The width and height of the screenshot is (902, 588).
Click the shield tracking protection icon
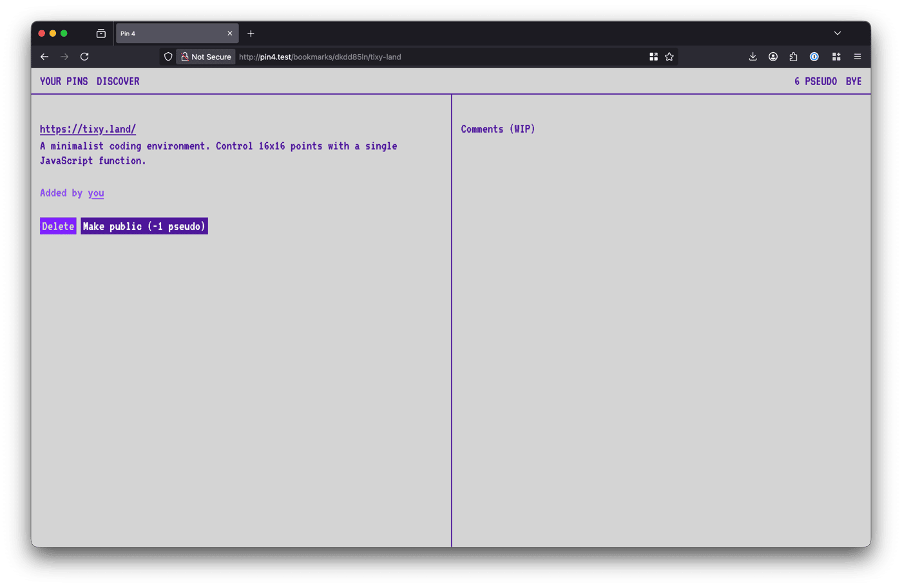[168, 57]
